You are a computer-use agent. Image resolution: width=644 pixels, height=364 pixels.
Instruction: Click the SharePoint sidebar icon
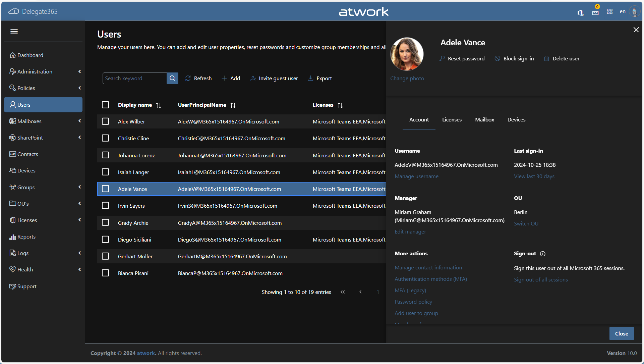point(13,138)
